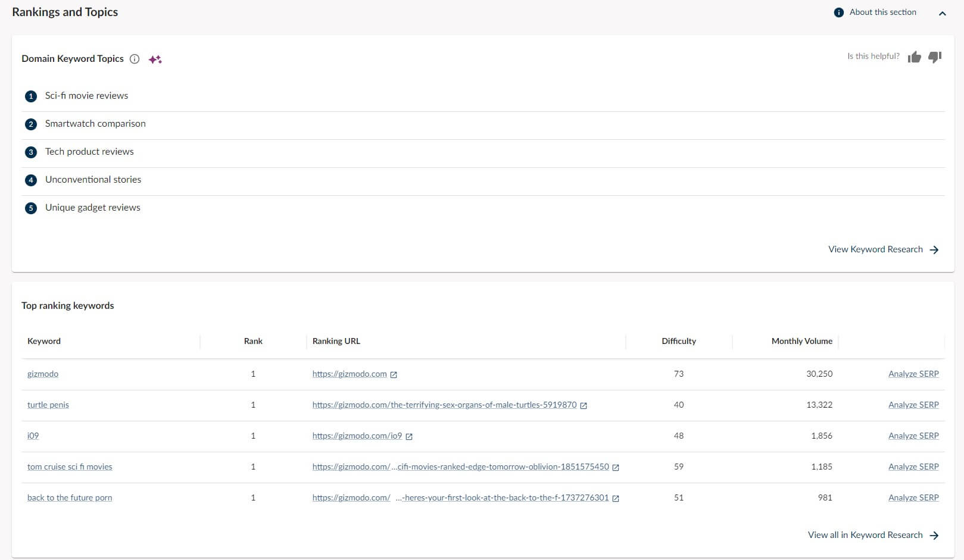Open the external link icon on the turtle article URL

[584, 405]
